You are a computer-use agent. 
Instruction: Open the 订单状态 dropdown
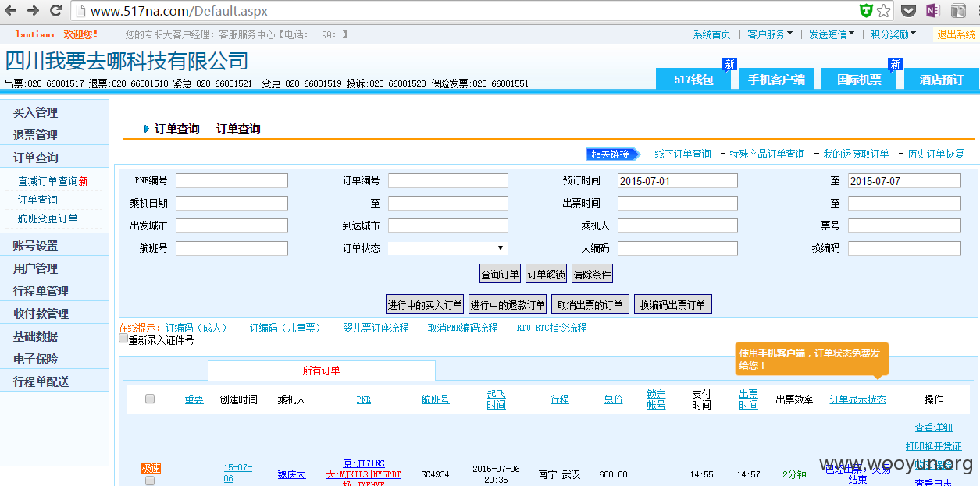click(x=448, y=248)
